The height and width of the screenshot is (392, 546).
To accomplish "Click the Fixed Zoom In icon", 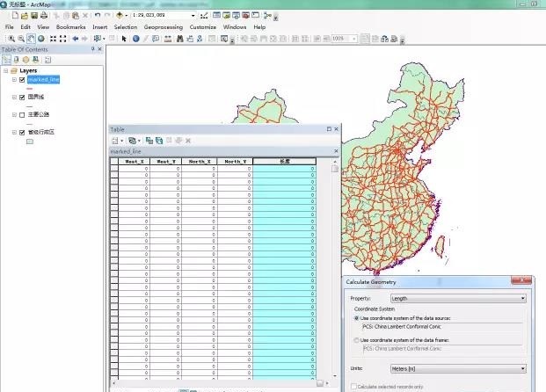I will pyautogui.click(x=53, y=39).
